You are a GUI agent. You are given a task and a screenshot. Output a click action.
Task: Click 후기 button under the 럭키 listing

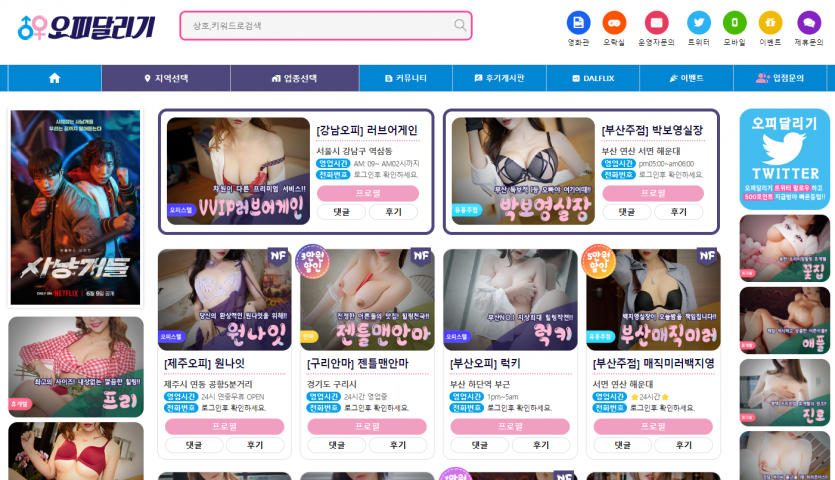(541, 445)
